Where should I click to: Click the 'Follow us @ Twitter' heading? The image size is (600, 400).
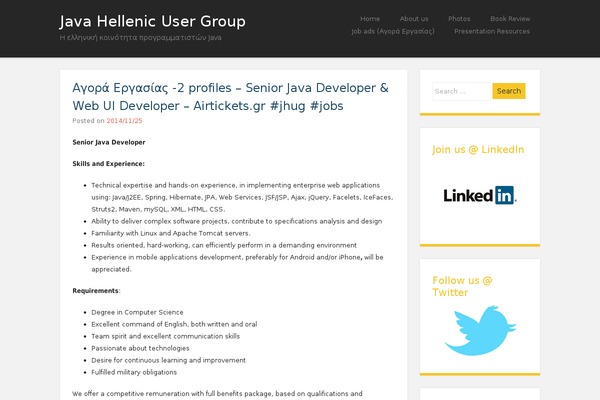click(x=462, y=286)
